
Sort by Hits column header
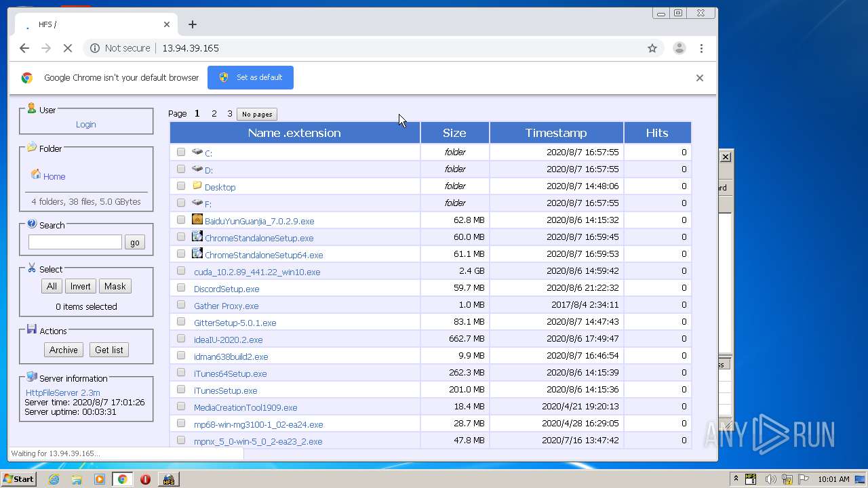(x=657, y=133)
